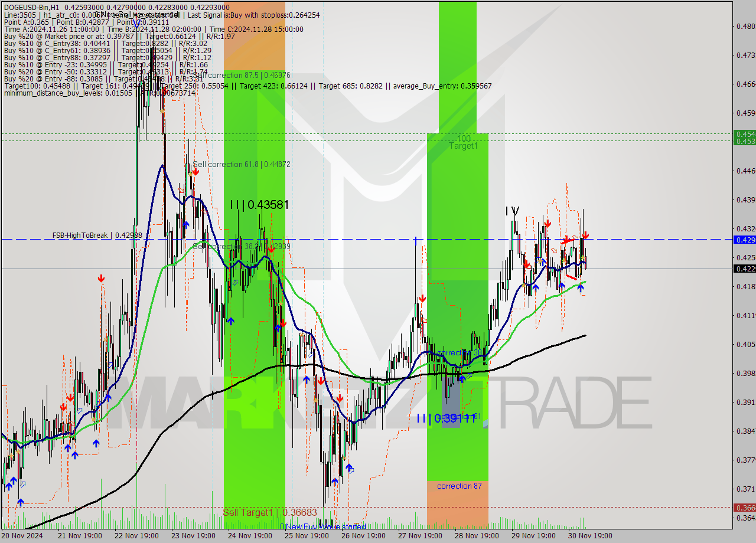The width and height of the screenshot is (756, 543).
Task: Click the 30 Nov 19:00 time label
Action: (590, 536)
